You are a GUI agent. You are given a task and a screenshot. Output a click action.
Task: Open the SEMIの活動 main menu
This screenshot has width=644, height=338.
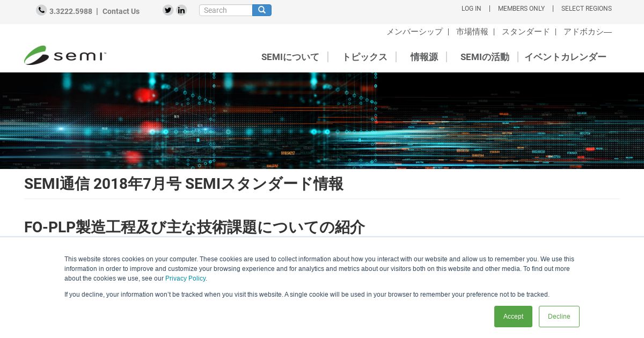tap(485, 57)
